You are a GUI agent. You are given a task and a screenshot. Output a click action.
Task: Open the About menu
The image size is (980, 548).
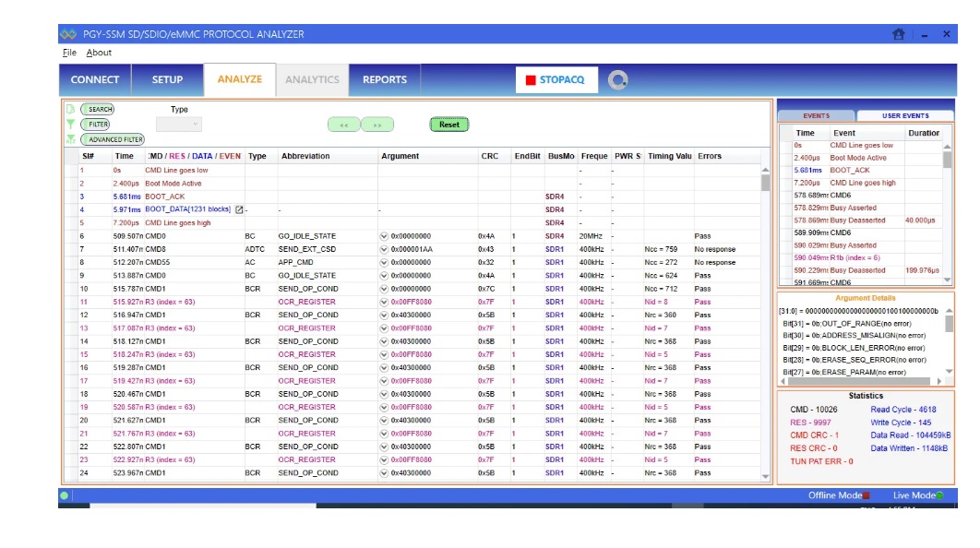coord(99,53)
